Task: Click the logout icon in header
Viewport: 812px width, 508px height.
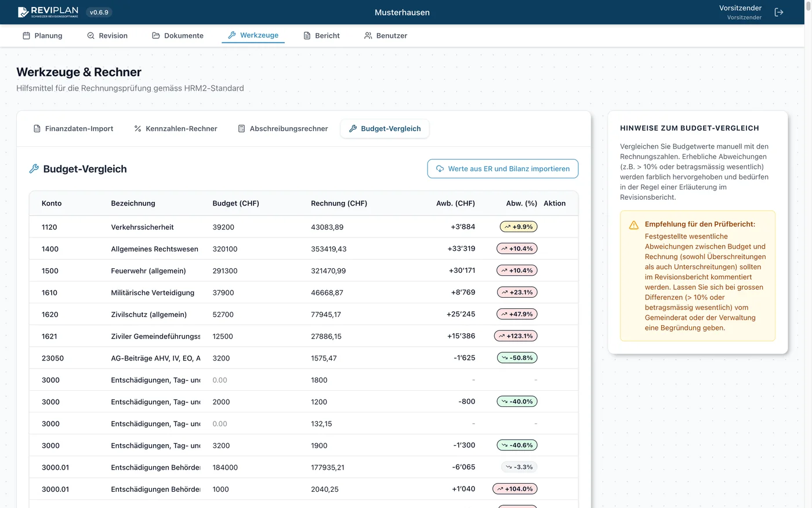Action: click(x=779, y=12)
